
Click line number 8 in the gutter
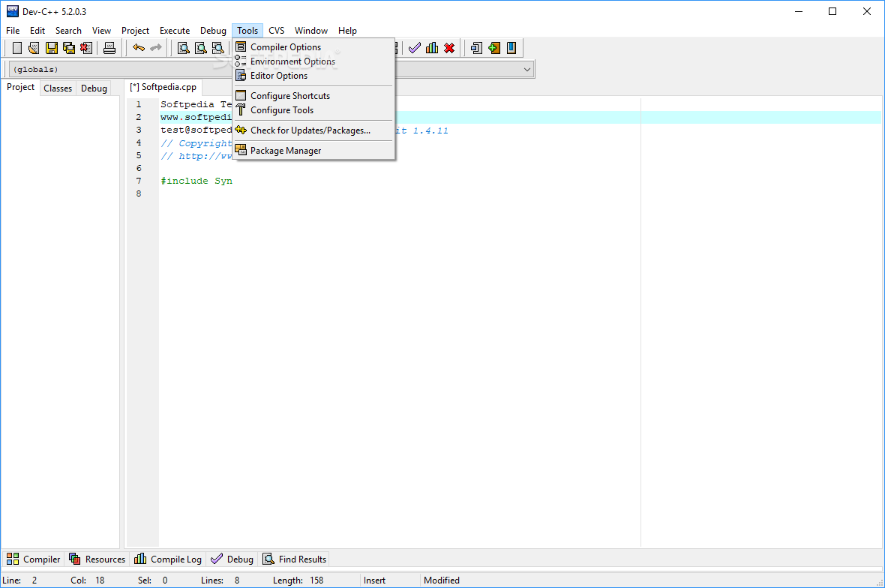point(139,193)
